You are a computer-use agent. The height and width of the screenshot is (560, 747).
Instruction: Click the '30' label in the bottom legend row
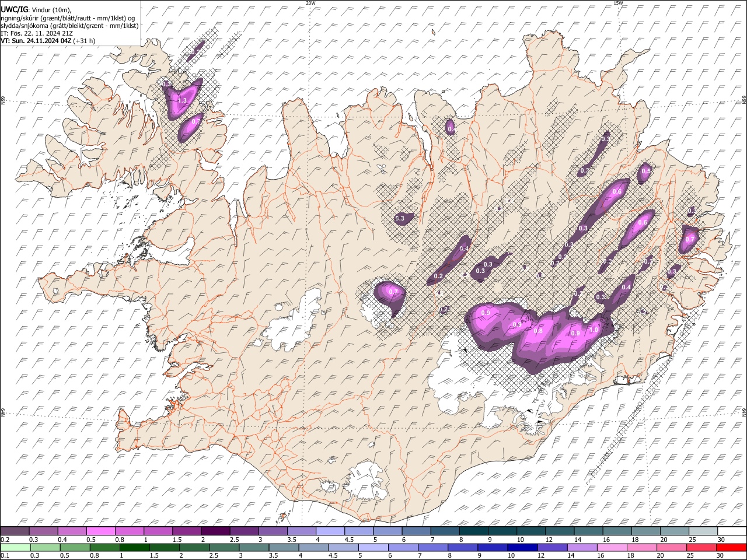721,555
